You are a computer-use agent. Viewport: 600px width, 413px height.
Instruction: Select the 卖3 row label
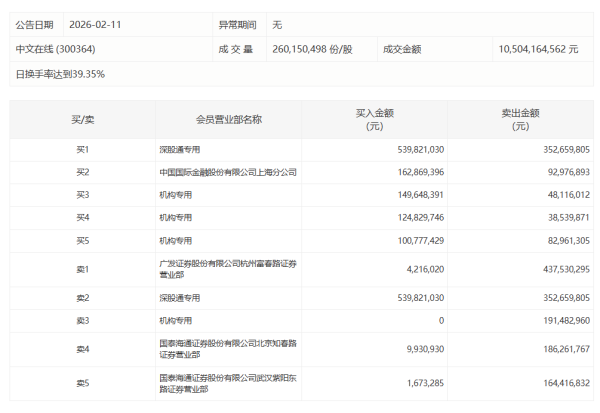83,321
